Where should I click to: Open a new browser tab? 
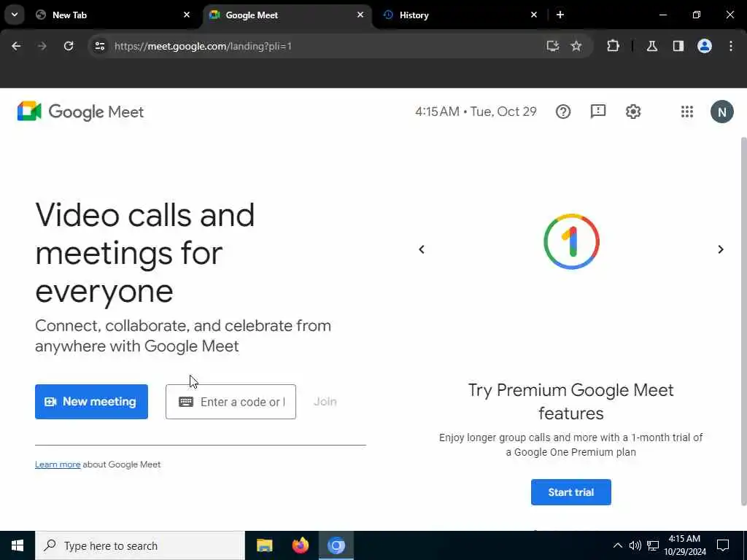560,15
